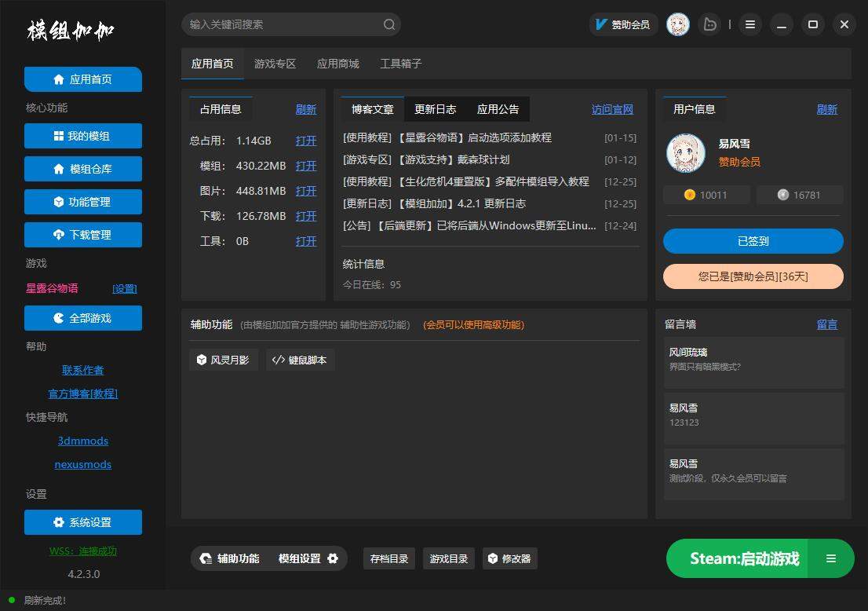Open the 模组仓库 panel

[83, 169]
